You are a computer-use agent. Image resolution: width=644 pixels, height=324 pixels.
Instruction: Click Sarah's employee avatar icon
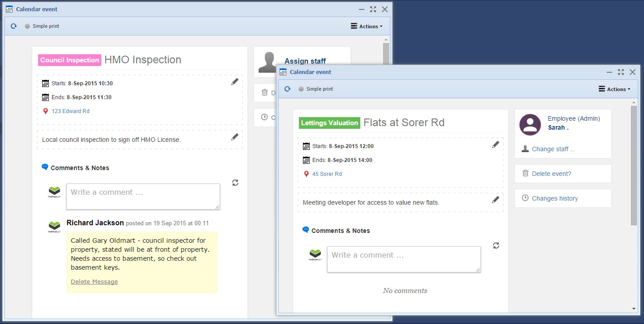coord(530,125)
